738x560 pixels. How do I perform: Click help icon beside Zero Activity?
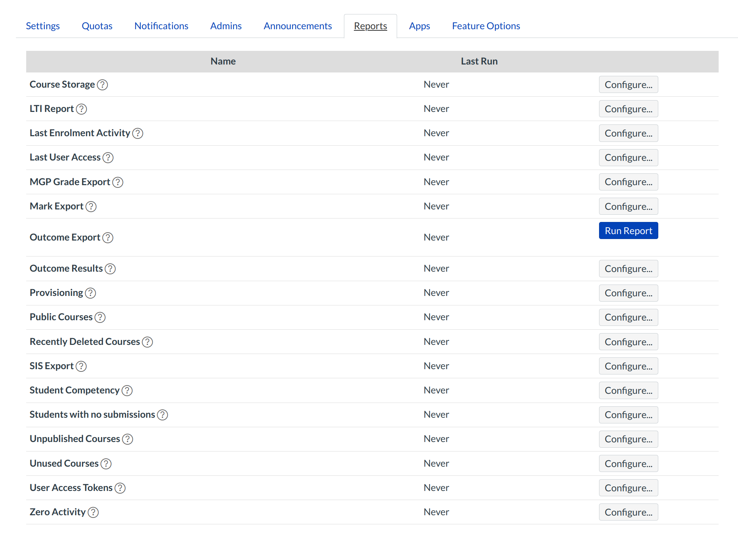[x=93, y=513]
